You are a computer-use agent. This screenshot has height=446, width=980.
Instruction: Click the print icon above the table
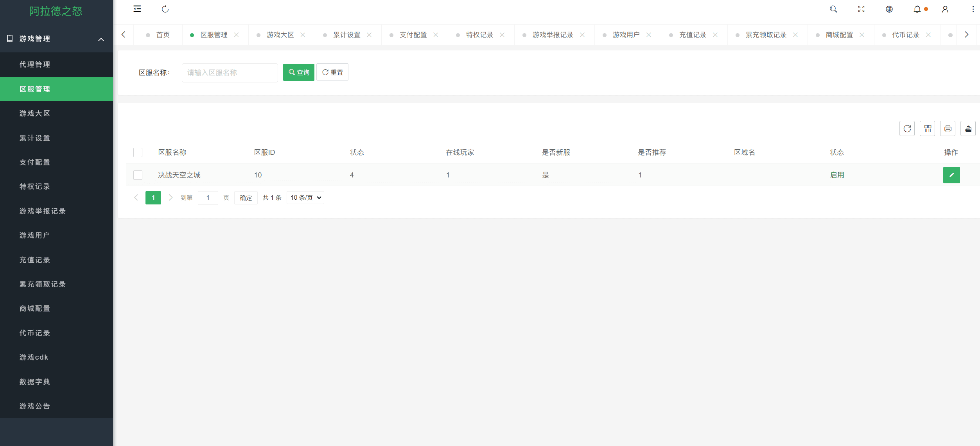(x=948, y=129)
